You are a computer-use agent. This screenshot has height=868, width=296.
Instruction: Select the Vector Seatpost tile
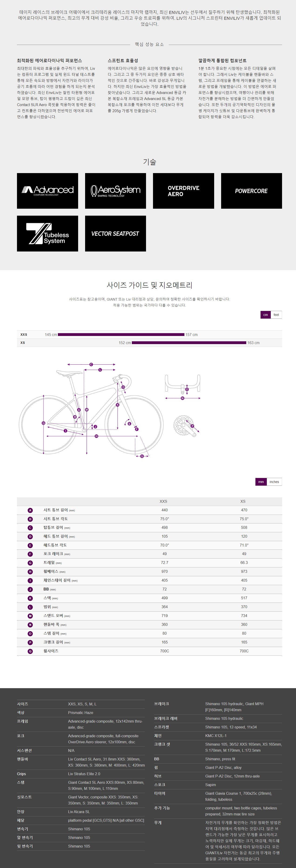(116, 234)
